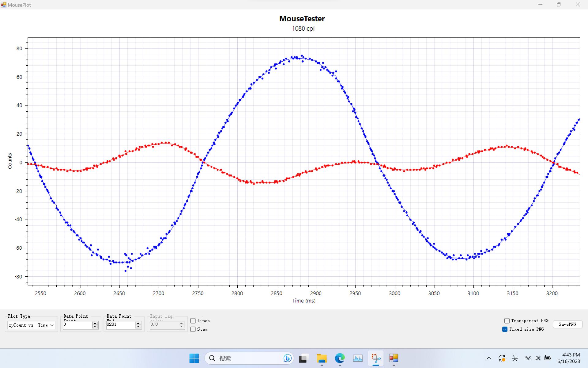The height and width of the screenshot is (368, 588).
Task: Increase Data Point End value by one
Action: tap(138, 323)
